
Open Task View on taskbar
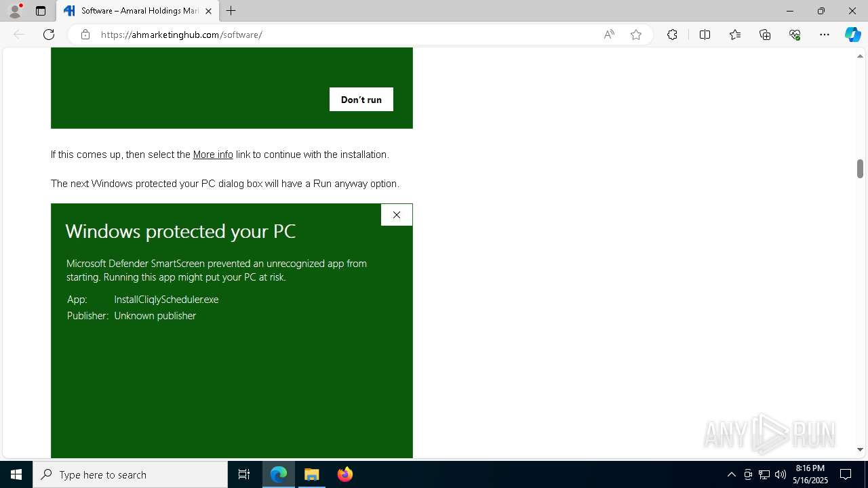pos(244,474)
